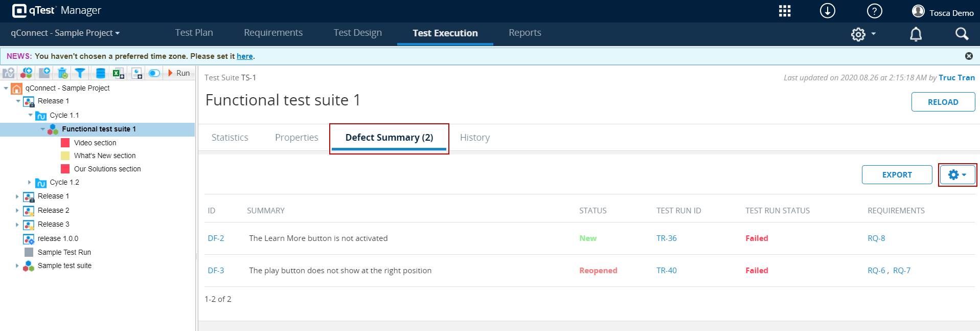Switch to the Statistics tab
Screen dimensions: 980x331
point(230,138)
